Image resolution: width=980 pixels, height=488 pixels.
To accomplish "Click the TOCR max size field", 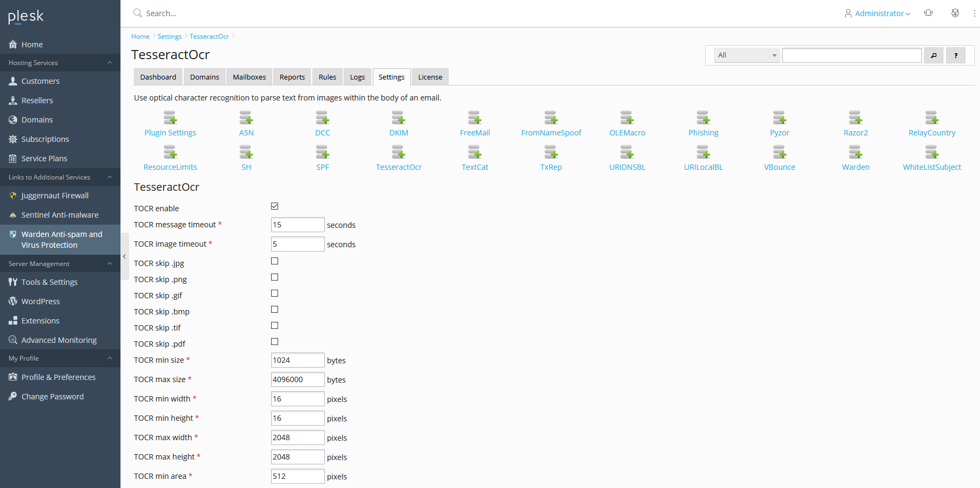I will click(297, 379).
